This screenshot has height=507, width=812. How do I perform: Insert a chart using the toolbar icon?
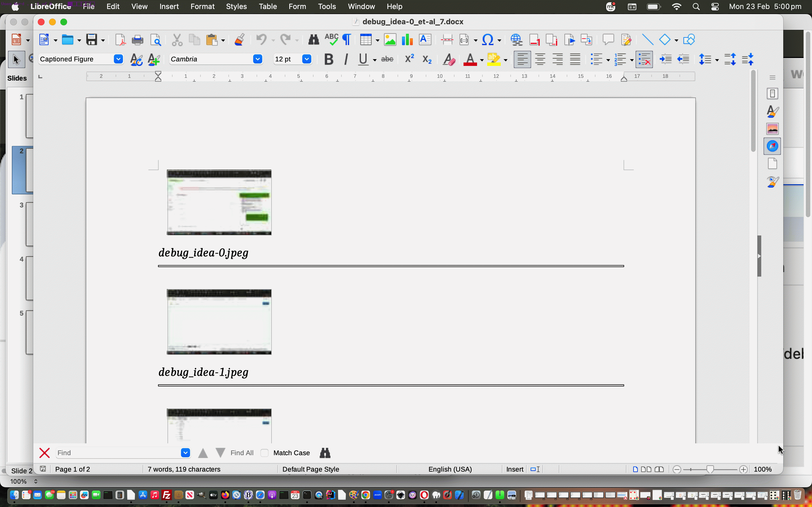407,39
